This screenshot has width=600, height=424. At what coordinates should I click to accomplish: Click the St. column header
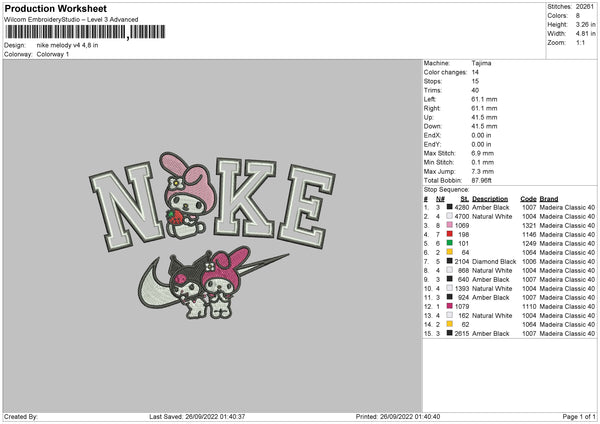pos(465,199)
